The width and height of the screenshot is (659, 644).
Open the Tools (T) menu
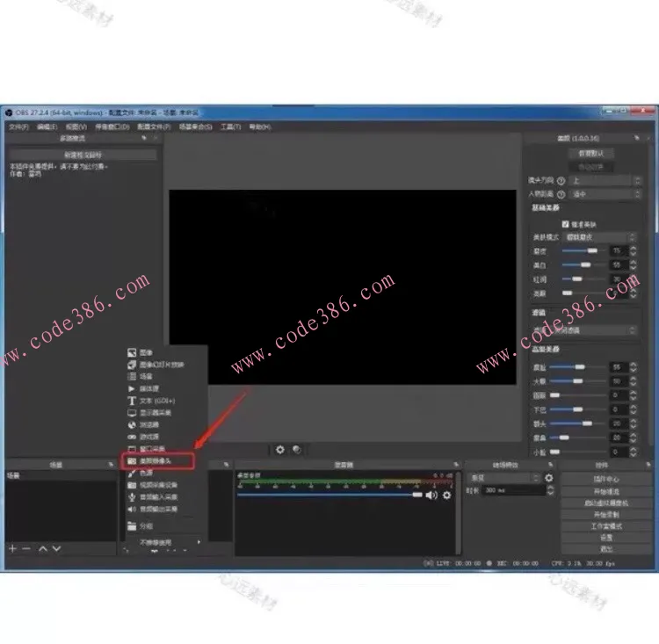[x=231, y=127]
